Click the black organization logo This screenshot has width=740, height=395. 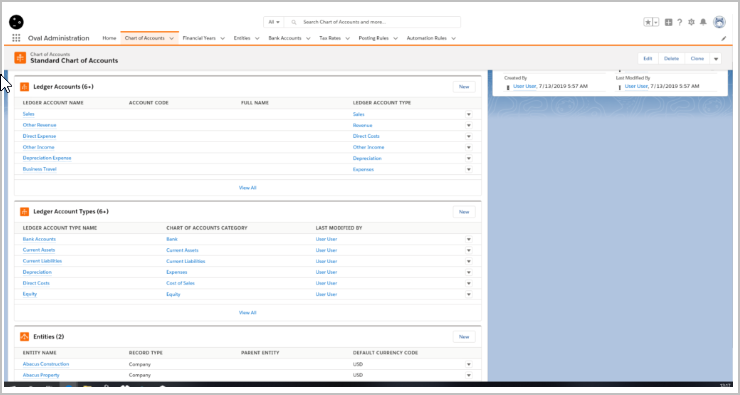(17, 22)
